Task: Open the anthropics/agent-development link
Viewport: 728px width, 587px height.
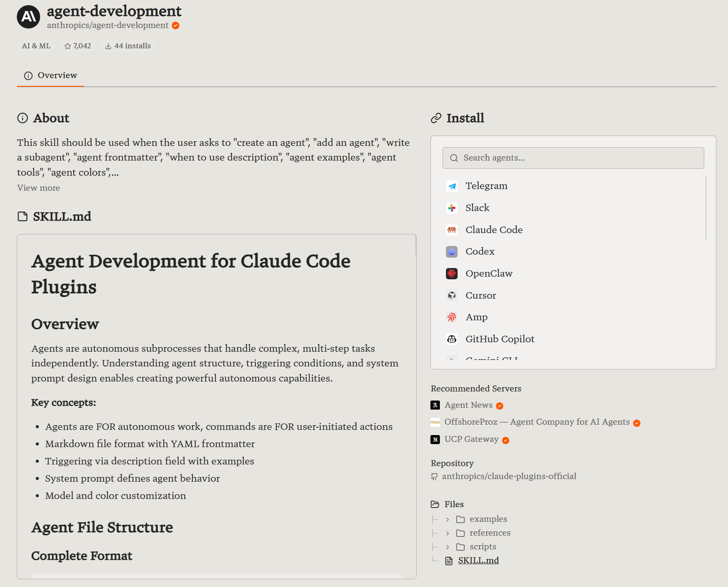Action: (107, 25)
